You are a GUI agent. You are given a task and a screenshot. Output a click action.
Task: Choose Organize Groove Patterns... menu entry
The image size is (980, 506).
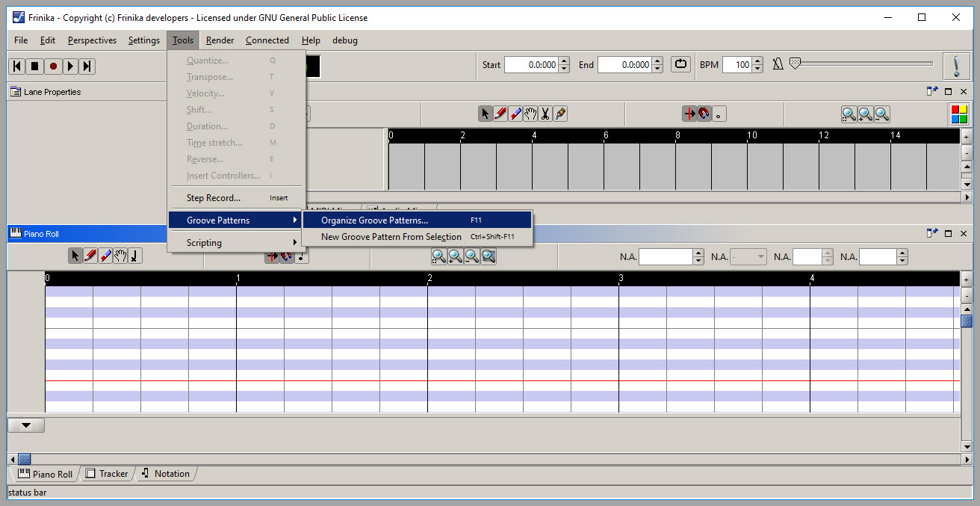coord(418,220)
